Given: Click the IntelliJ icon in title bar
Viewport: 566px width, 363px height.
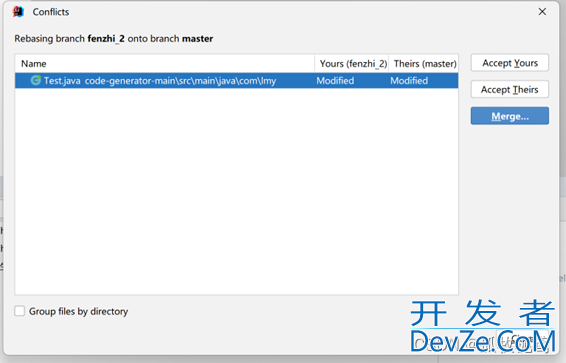Looking at the screenshot, I should coord(18,12).
